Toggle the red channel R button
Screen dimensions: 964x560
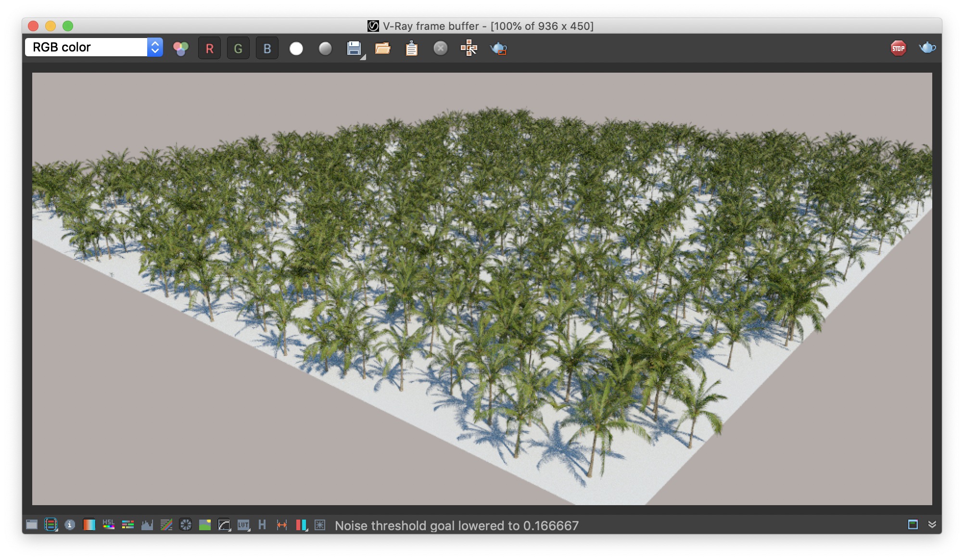[209, 49]
